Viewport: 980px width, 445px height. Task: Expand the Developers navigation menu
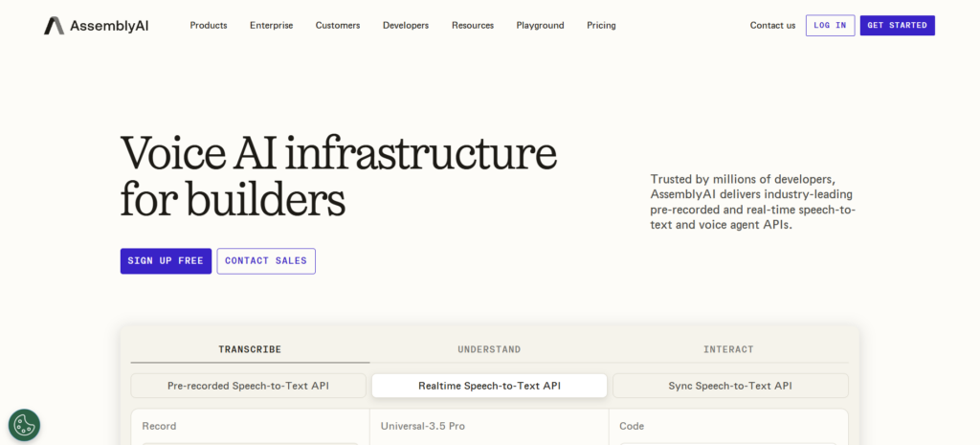(x=406, y=26)
